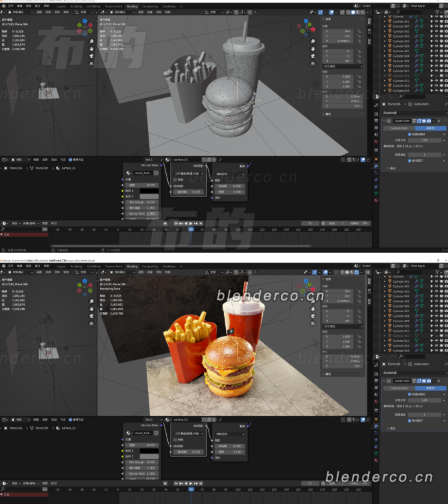Screen dimensions: 448x504
Task: Jump to start frame in top window's timeline
Action: point(176,223)
